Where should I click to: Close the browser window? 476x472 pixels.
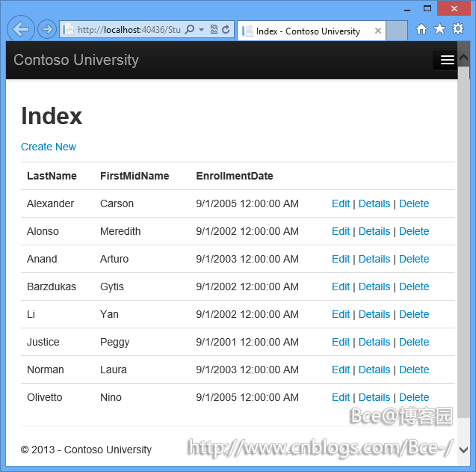coord(454,8)
